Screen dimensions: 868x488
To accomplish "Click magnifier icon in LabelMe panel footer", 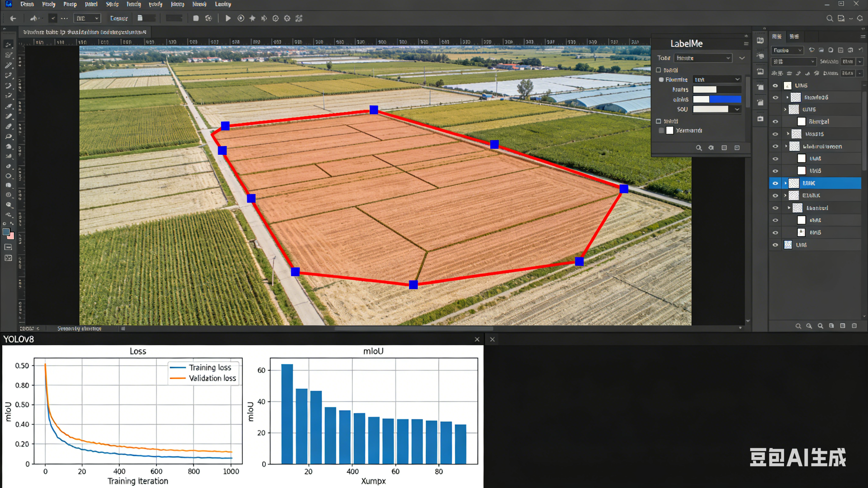I will coord(699,148).
